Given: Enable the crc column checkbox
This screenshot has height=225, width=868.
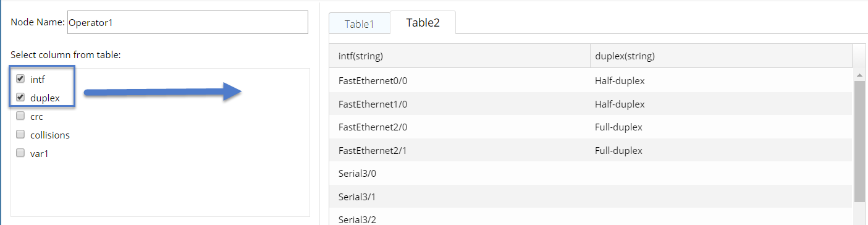Looking at the screenshot, I should [x=20, y=116].
